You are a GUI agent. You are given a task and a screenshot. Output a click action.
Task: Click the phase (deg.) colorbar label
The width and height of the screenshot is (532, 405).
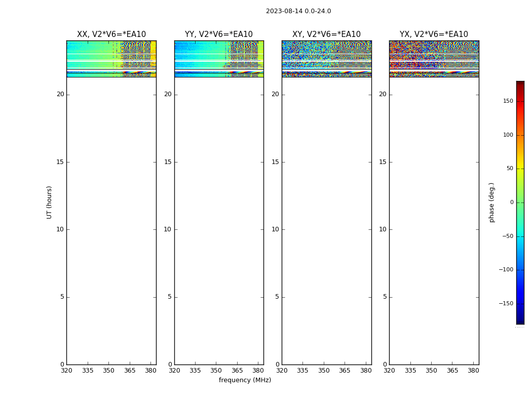click(x=491, y=202)
